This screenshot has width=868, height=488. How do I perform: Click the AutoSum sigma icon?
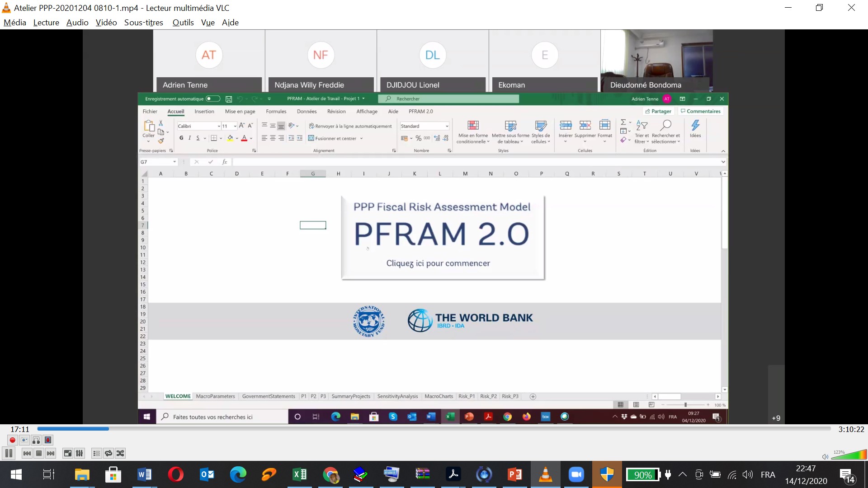[x=623, y=122]
